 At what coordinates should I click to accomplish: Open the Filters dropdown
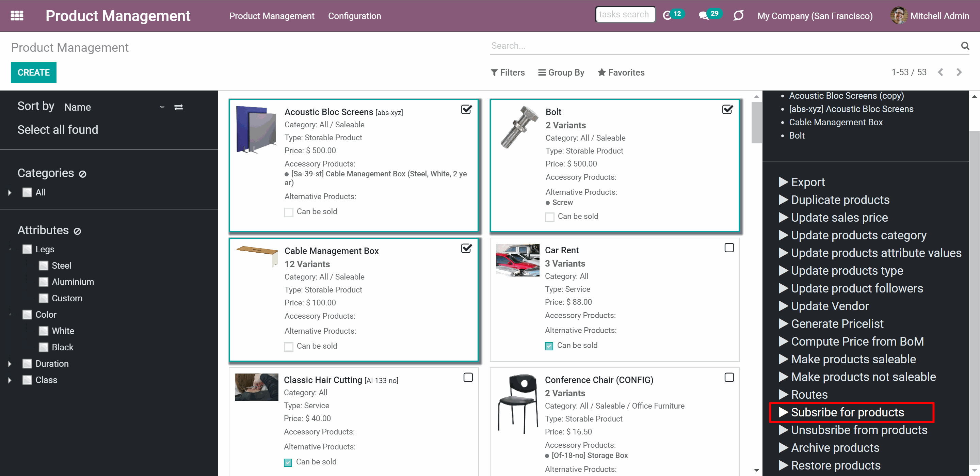tap(508, 72)
